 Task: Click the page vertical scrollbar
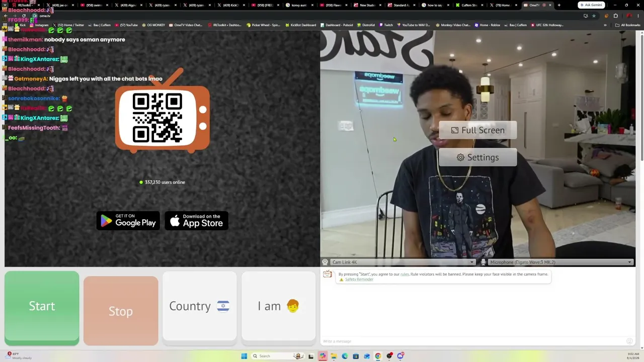(641, 97)
